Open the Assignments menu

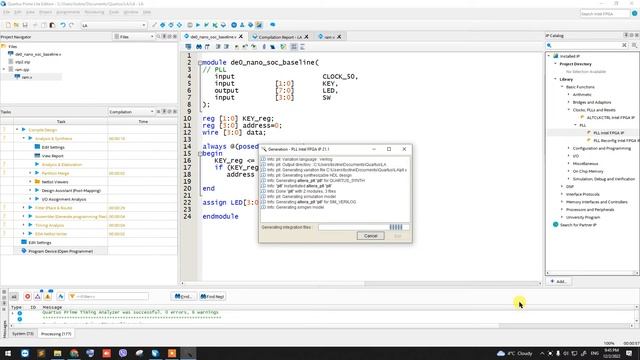(68, 12)
